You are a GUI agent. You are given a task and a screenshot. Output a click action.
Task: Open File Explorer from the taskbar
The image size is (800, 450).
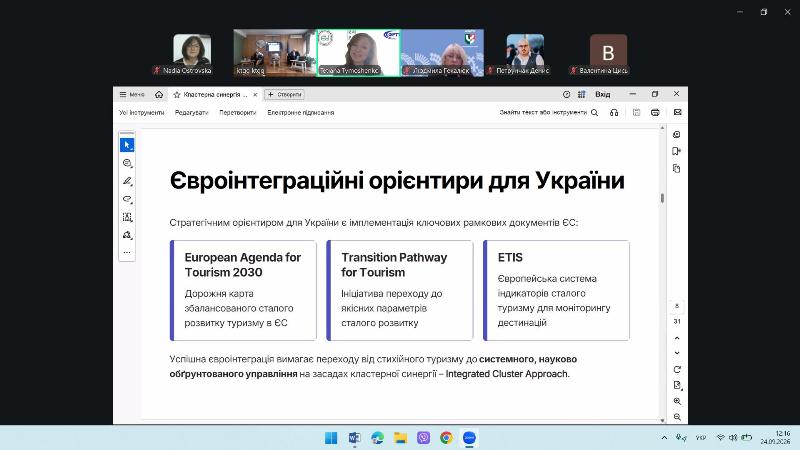401,438
